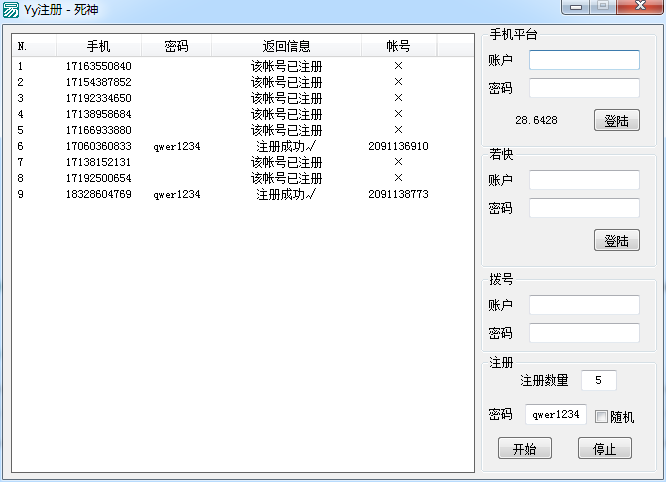Sort by 手机 column header
666x482 pixels.
(98, 46)
